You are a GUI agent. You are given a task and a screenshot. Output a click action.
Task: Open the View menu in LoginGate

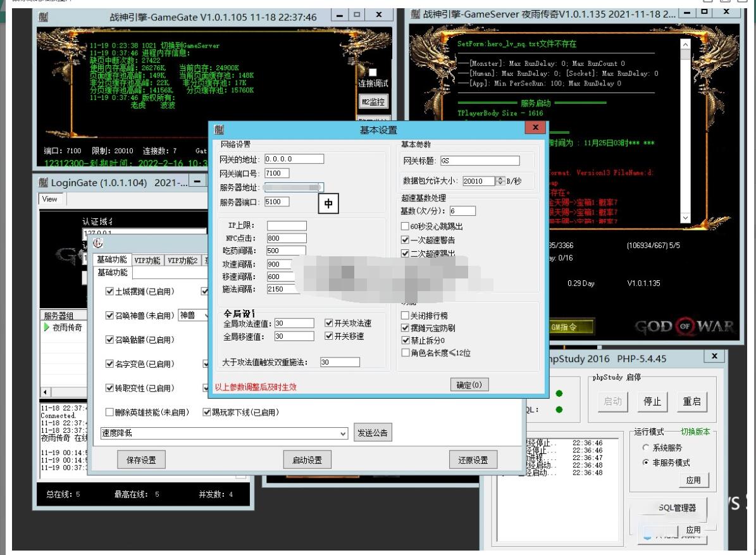tap(49, 199)
